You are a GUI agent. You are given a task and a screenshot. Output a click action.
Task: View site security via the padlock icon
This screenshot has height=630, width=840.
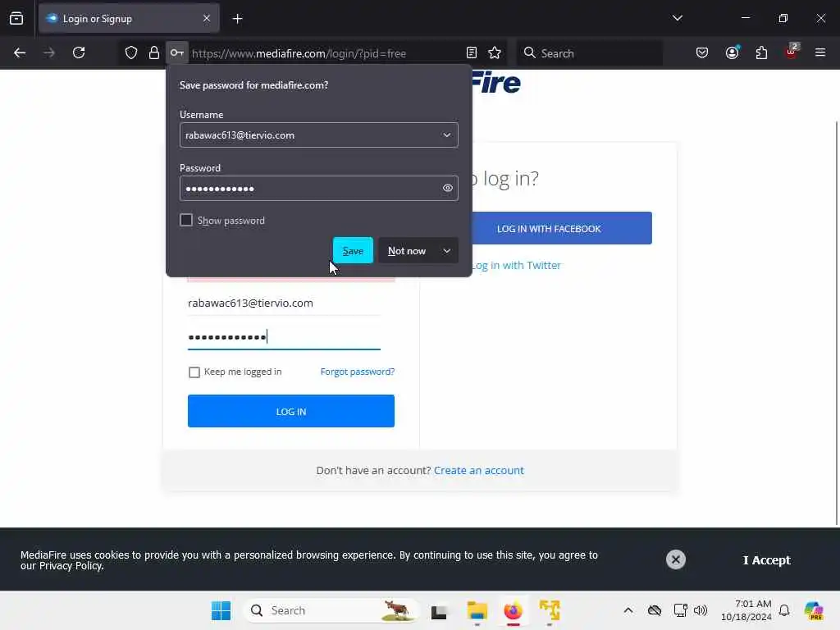click(153, 52)
